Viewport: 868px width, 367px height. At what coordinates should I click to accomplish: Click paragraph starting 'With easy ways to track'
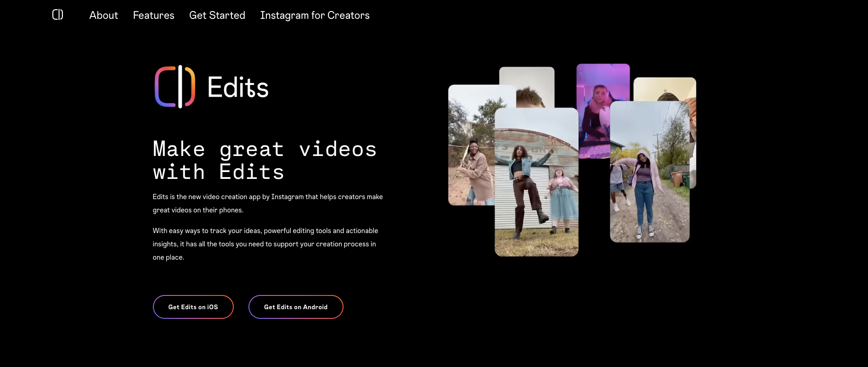point(265,244)
